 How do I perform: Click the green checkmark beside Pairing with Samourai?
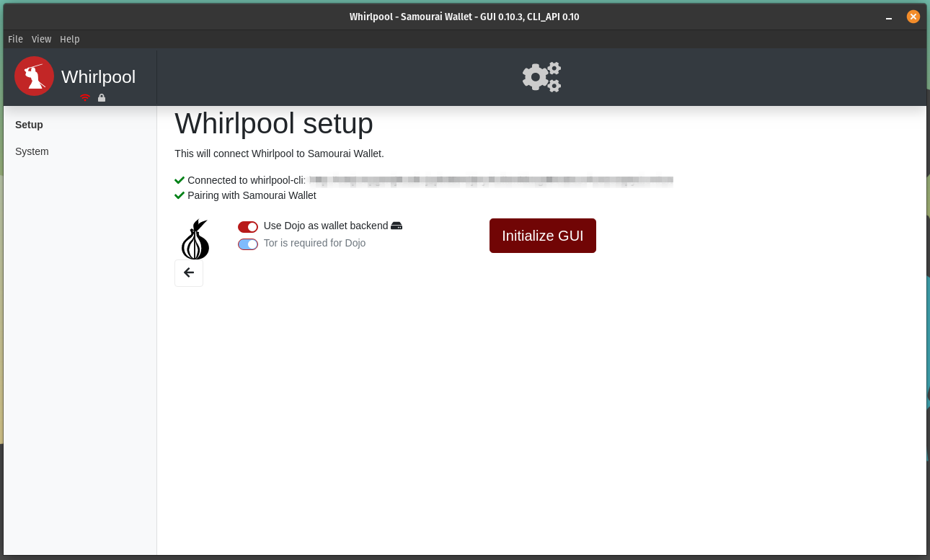pyautogui.click(x=180, y=195)
